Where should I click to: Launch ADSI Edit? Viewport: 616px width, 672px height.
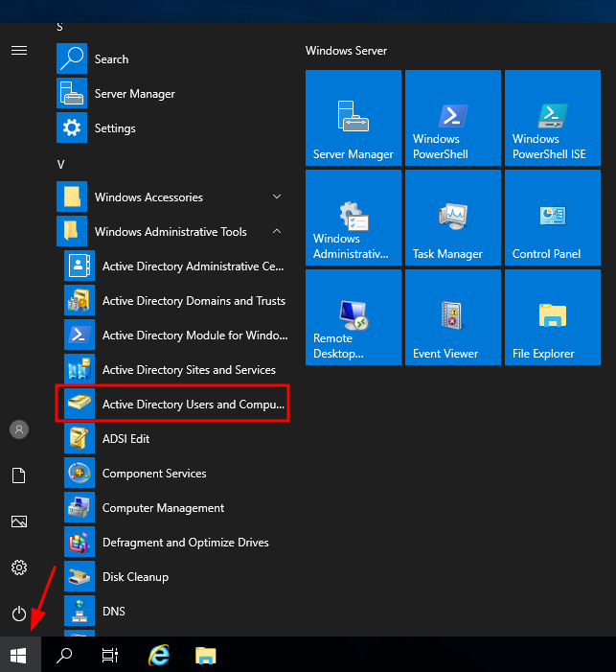pos(175,438)
